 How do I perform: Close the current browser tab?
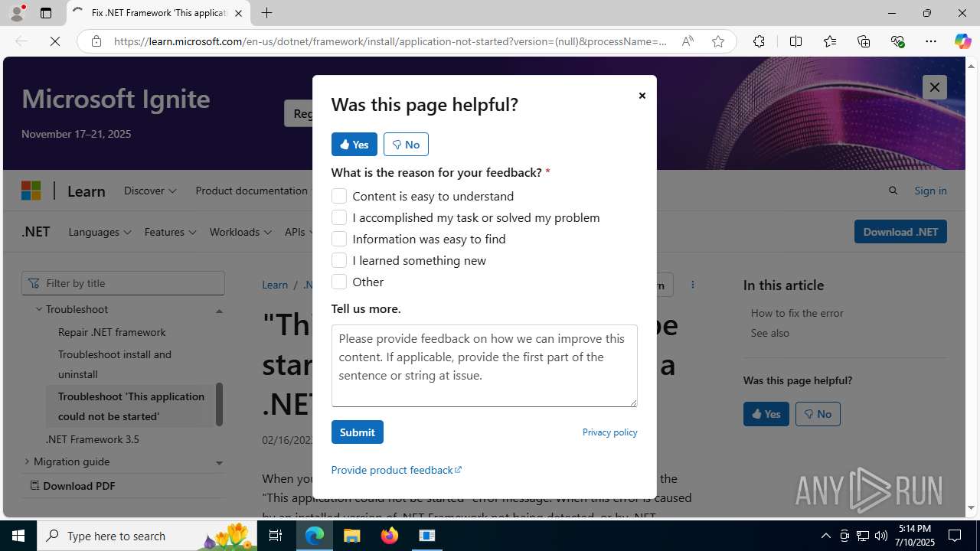(238, 13)
